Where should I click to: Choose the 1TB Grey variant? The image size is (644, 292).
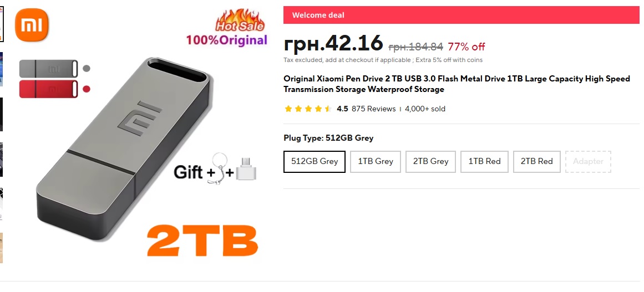(x=376, y=162)
